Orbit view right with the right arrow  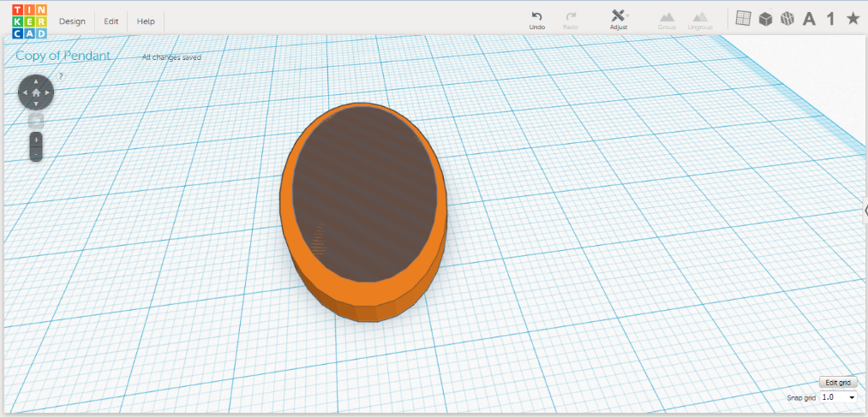[x=48, y=92]
